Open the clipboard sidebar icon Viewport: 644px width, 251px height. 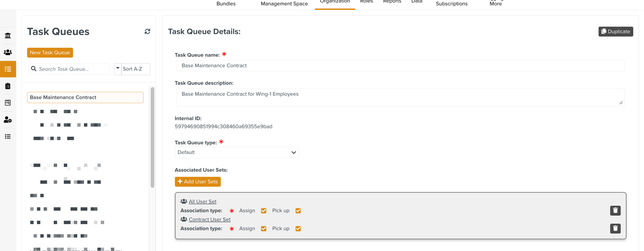pos(8,86)
